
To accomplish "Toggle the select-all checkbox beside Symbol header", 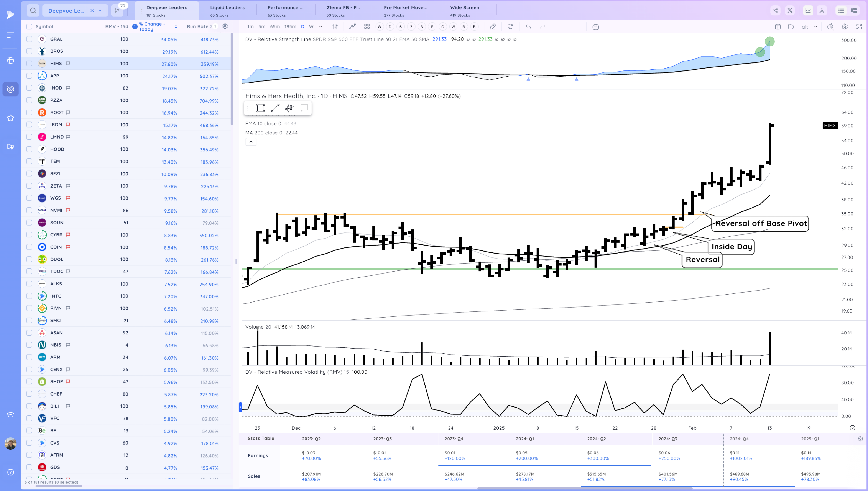I will 29,27.
